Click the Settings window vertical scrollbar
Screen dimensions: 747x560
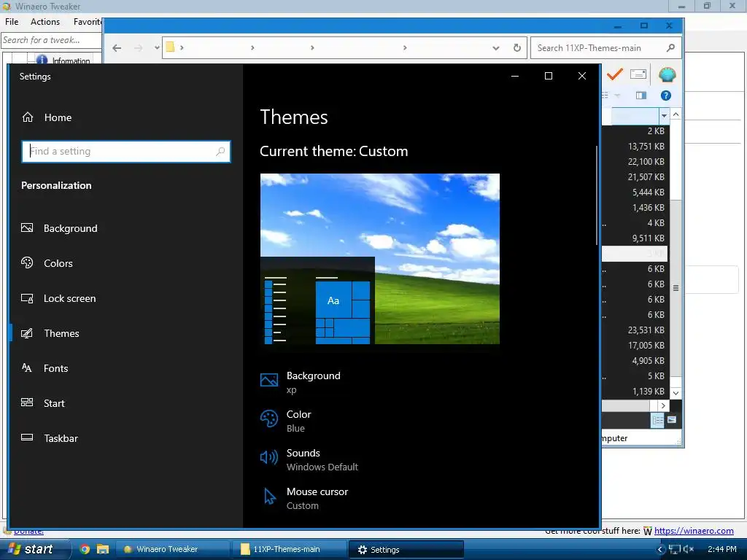pyautogui.click(x=597, y=195)
